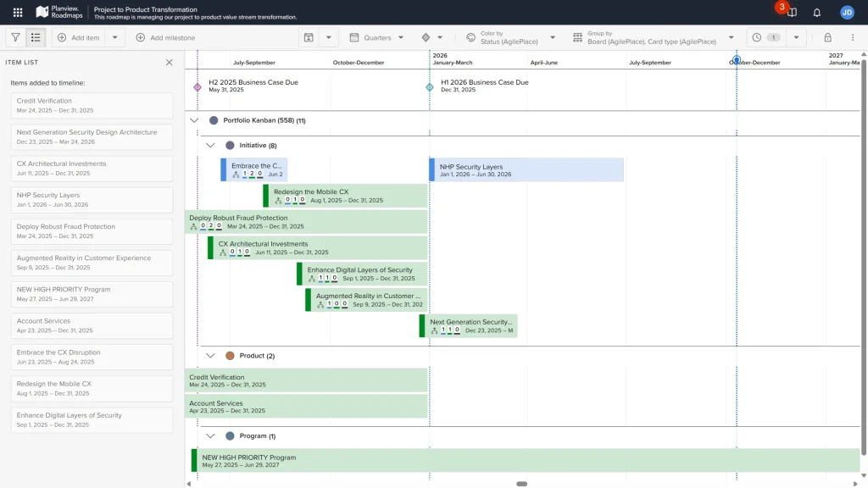Open the apps grid launcher
Image resolution: width=868 pixels, height=488 pixels.
point(18,12)
